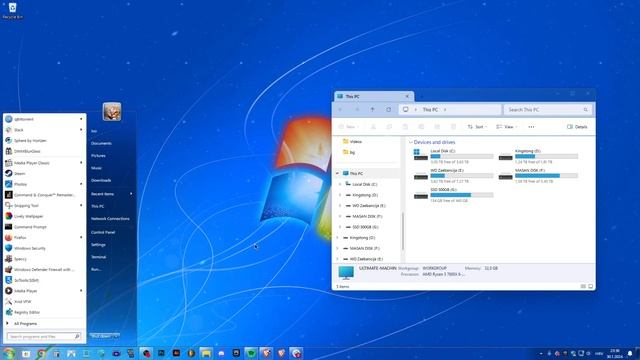640x360 pixels.
Task: Open New dropdown in Explorer toolbar
Action: [349, 127]
